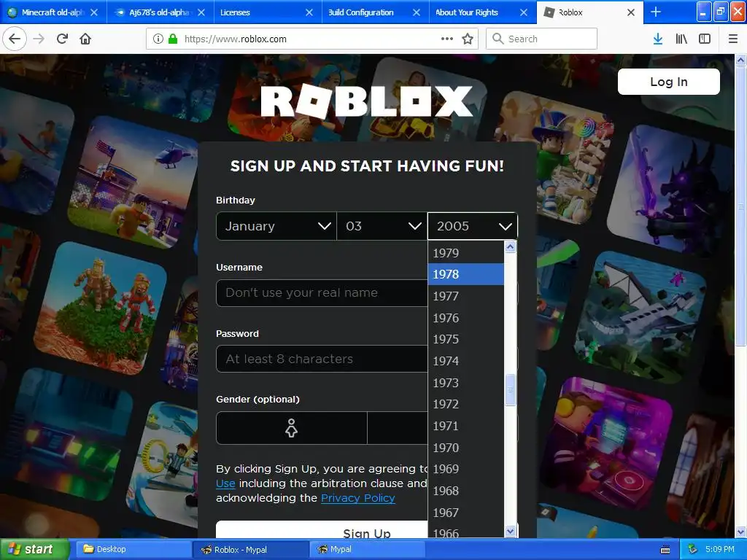
Task: Click page scrollbar up arrow
Action: tap(741, 60)
